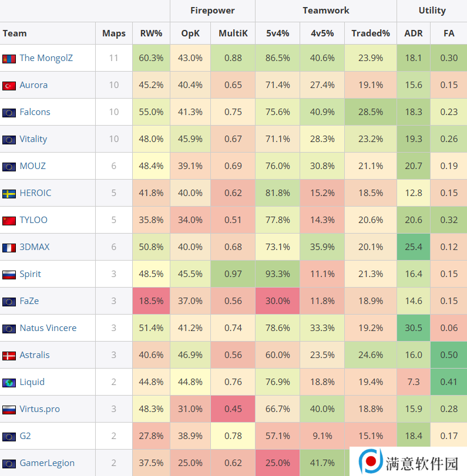The height and width of the screenshot is (476, 467).
Task: Click Liquid's 7.3 ADR cell
Action: click(x=414, y=382)
